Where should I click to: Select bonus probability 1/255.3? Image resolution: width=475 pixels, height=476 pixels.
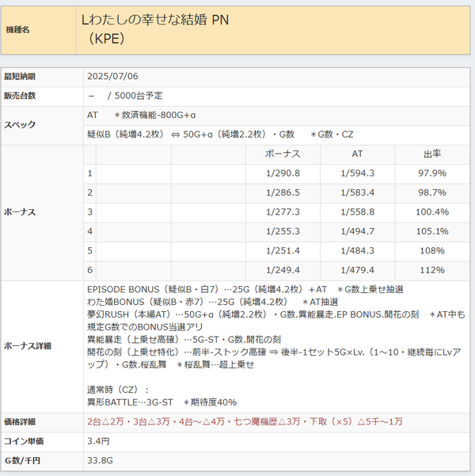point(283,231)
